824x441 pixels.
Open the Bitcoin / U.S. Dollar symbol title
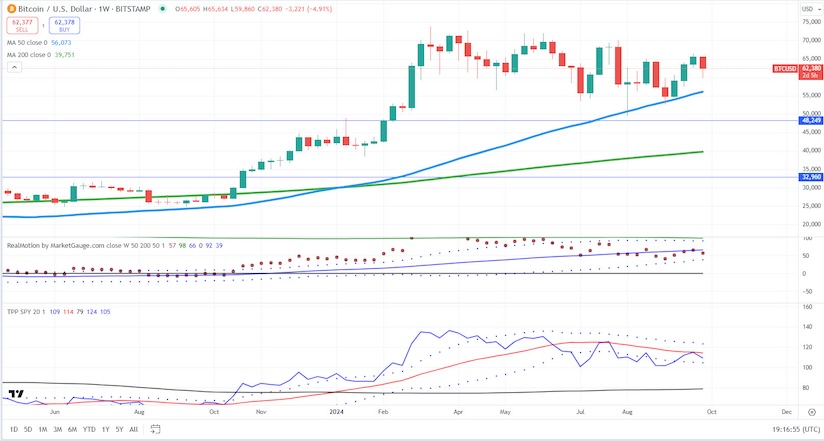[x=84, y=9]
